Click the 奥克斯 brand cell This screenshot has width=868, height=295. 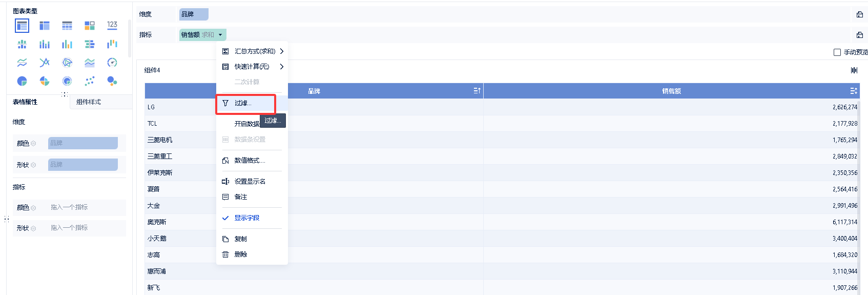157,222
